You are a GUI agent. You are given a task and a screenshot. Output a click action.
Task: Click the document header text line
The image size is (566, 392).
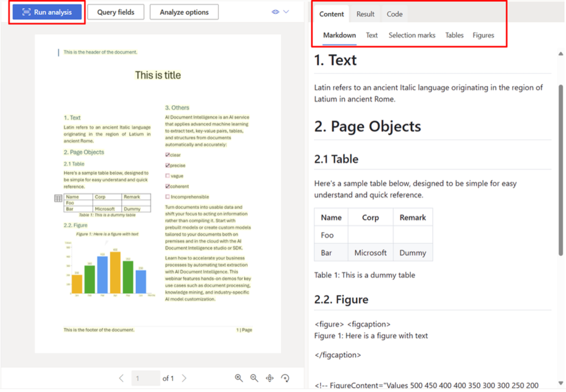pyautogui.click(x=100, y=52)
